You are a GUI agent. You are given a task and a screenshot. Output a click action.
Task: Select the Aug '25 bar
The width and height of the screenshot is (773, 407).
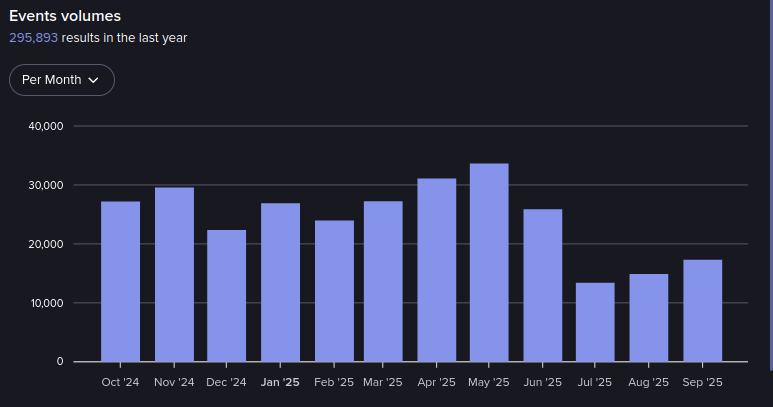coord(648,317)
